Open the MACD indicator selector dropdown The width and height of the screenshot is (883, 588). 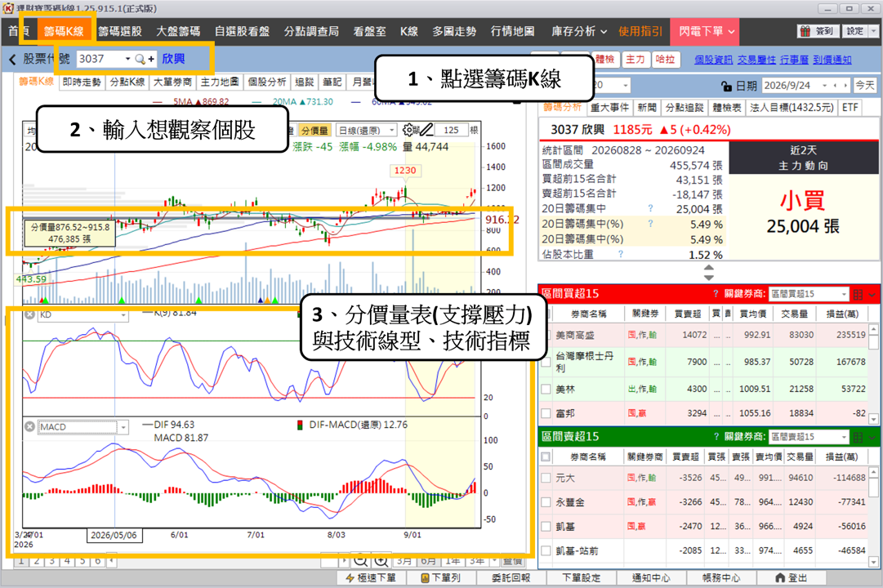123,427
